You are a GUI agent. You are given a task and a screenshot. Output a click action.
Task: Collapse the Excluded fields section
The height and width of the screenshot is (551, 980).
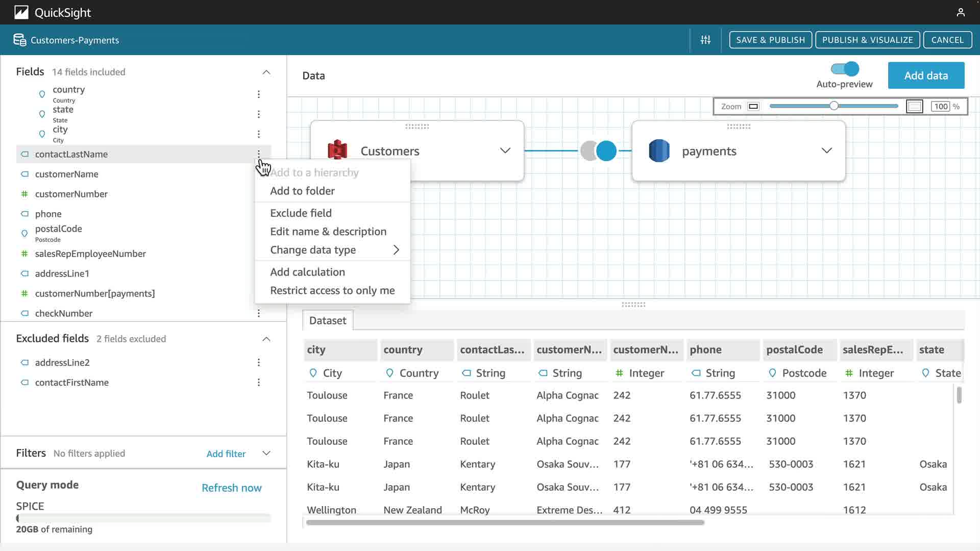(x=266, y=339)
